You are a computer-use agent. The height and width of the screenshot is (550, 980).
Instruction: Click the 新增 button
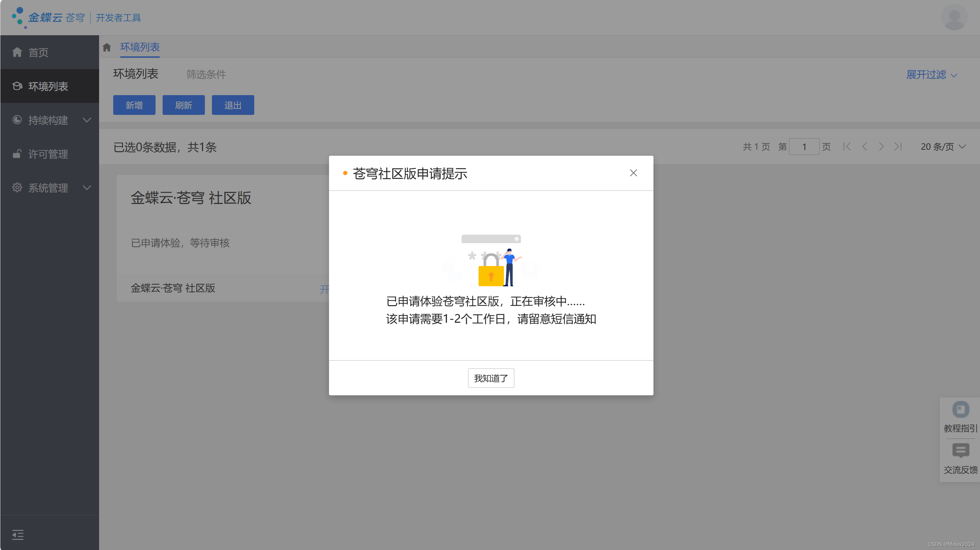point(134,105)
